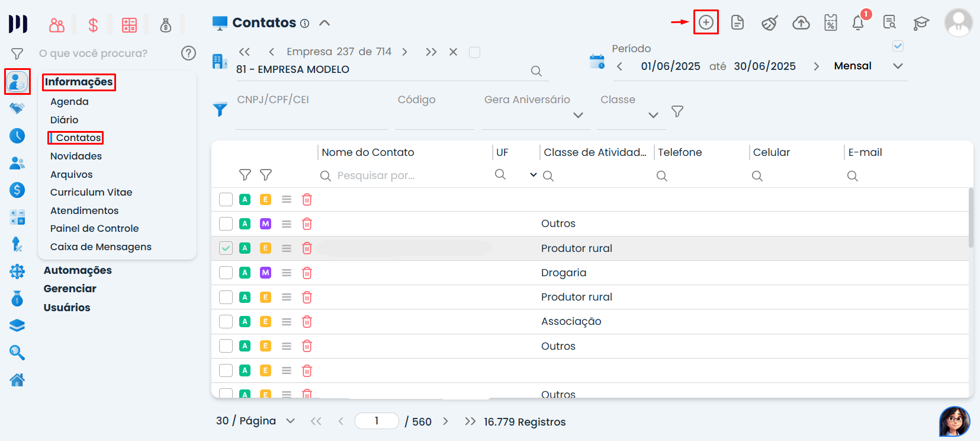Open the notifications bell icon

(858, 23)
